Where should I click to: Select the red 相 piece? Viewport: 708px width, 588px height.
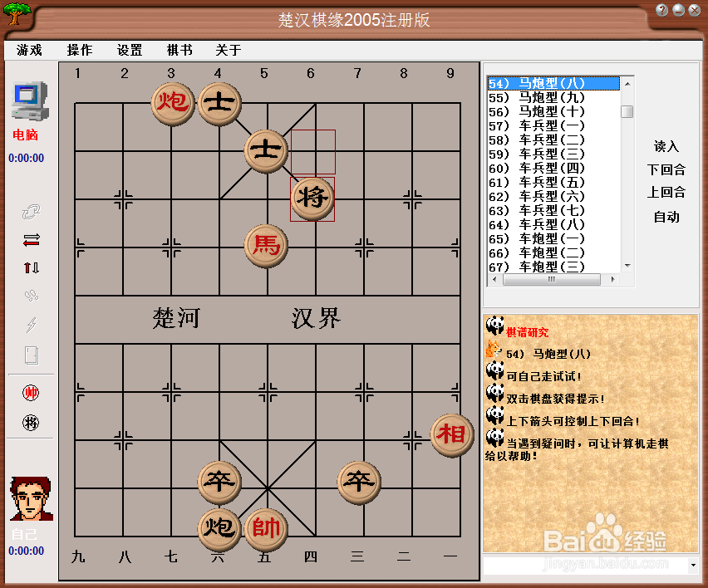[452, 436]
